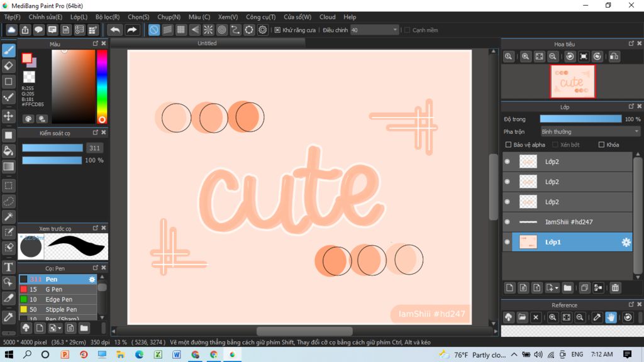Viewport: 644px width, 362px height.
Task: Toggle the Khử răng cưa checkbox
Action: (x=277, y=30)
